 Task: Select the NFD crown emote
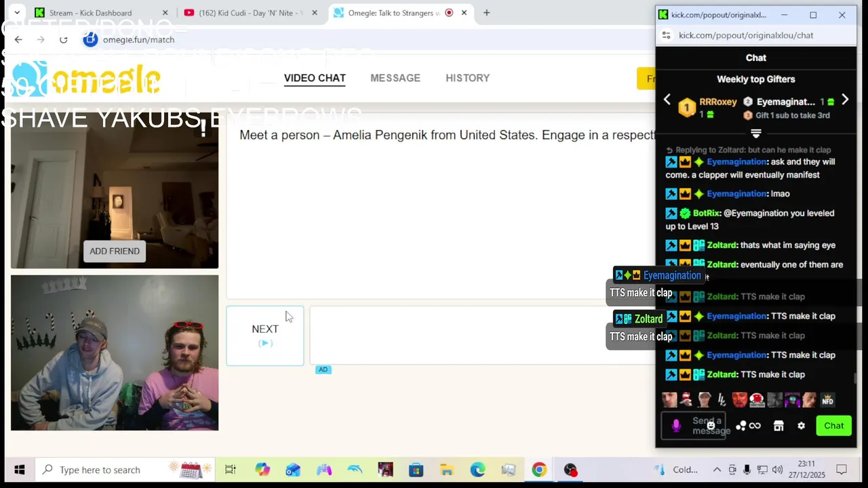pos(827,400)
